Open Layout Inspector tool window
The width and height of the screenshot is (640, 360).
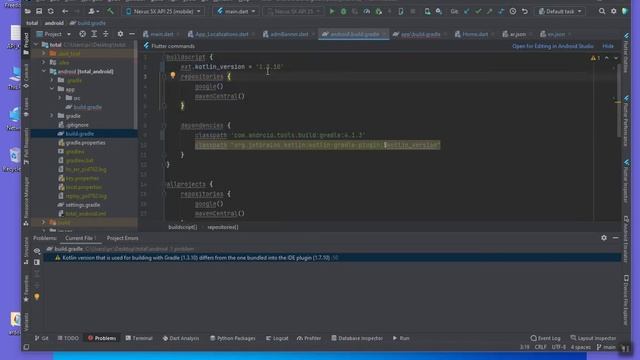pyautogui.click(x=593, y=338)
